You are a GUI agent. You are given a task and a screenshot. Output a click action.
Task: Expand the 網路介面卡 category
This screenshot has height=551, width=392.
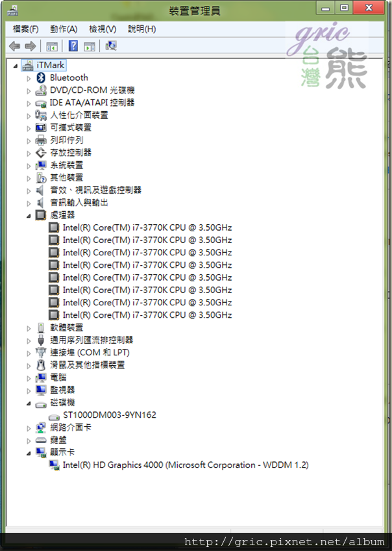29,428
